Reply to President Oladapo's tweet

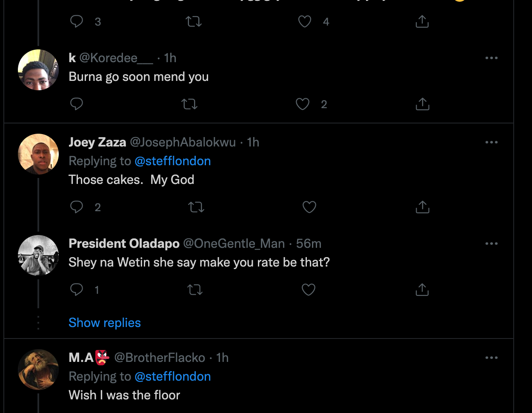coord(77,290)
